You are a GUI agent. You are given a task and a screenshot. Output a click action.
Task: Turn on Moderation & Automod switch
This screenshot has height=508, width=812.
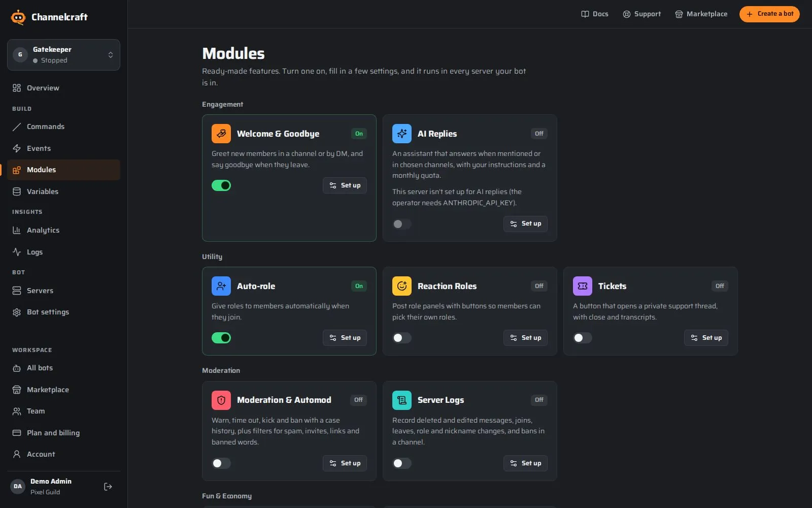221,463
